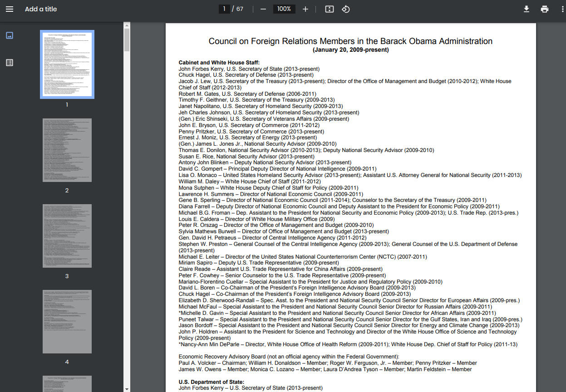Click the thumbnail panel scrollbar thumb
Image resolution: width=566 pixels, height=392 pixels.
pos(127,39)
